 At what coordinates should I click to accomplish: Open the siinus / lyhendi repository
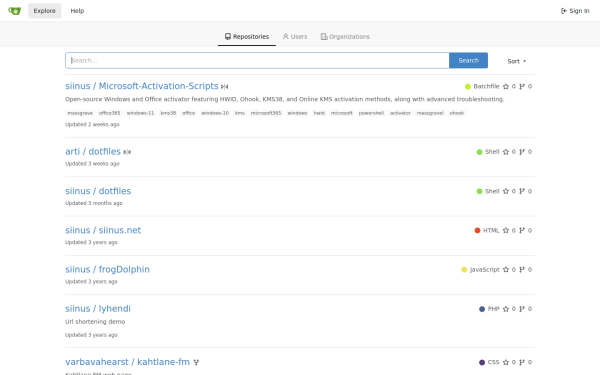[98, 309]
